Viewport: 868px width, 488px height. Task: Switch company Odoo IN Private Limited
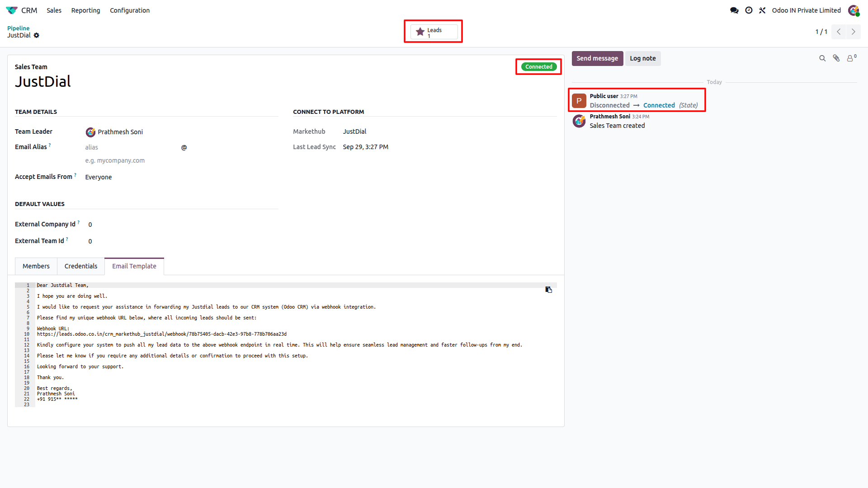806,10
